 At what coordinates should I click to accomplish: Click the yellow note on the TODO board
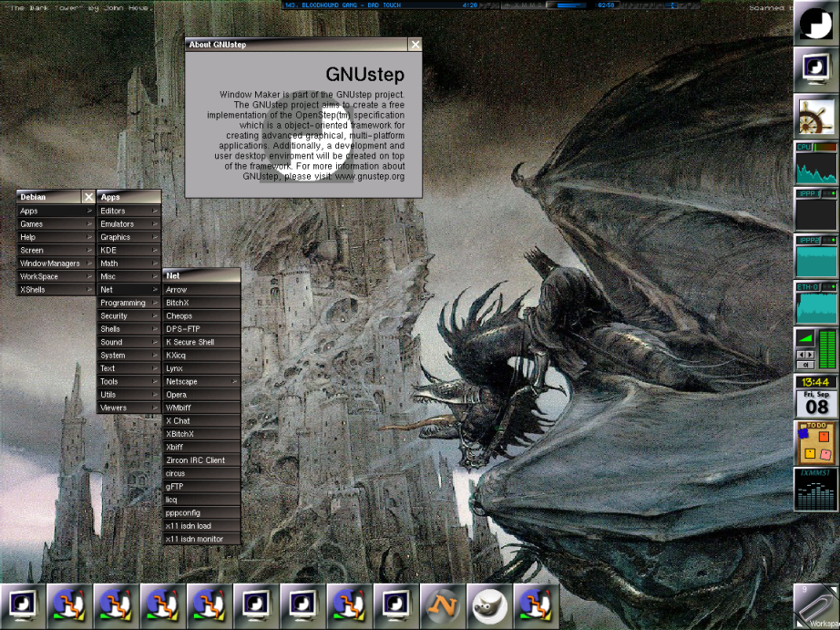tap(809, 454)
